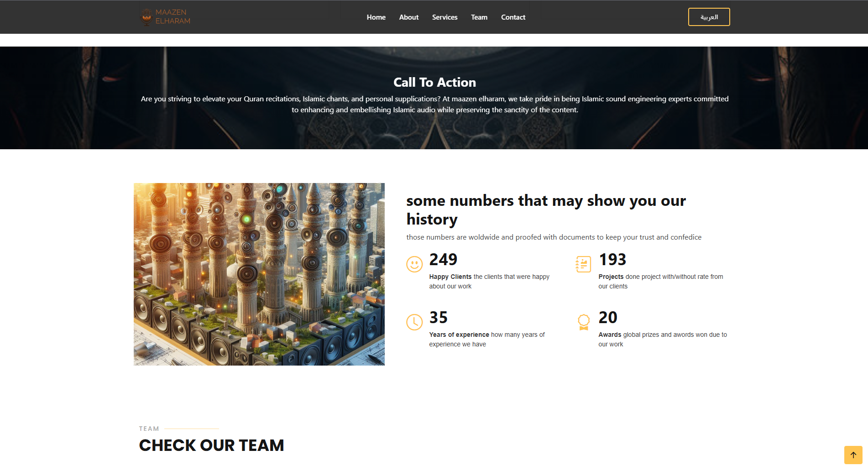Go to the About page link
The image size is (868, 471).
tap(408, 17)
